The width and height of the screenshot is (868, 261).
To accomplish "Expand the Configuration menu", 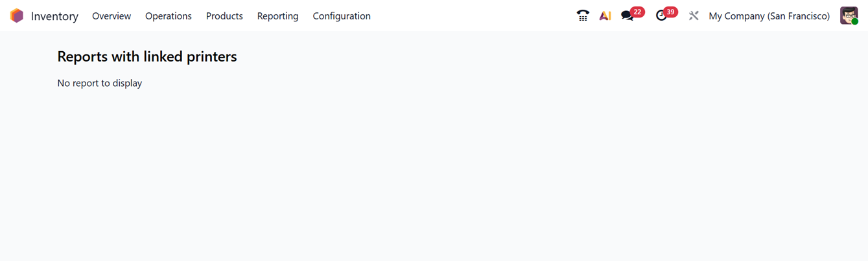I will click(x=342, y=16).
